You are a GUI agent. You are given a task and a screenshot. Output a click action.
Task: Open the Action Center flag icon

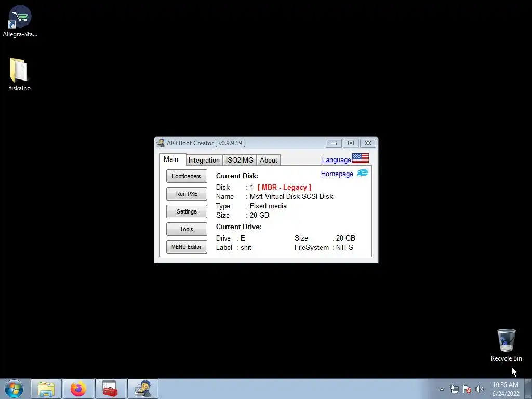tap(467, 389)
